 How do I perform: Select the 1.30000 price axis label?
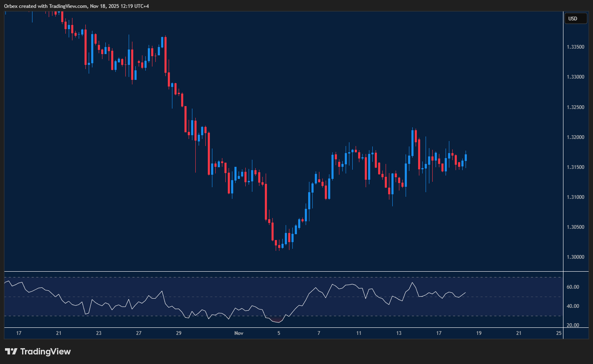point(577,257)
